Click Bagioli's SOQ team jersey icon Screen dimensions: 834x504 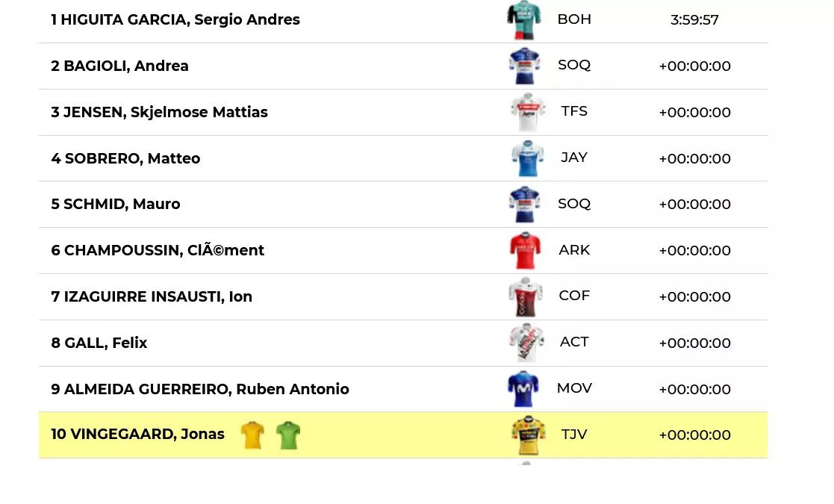click(524, 66)
